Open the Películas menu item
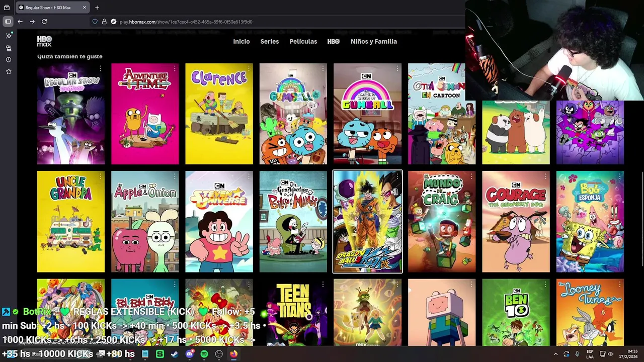The height and width of the screenshot is (362, 644). pos(303,41)
